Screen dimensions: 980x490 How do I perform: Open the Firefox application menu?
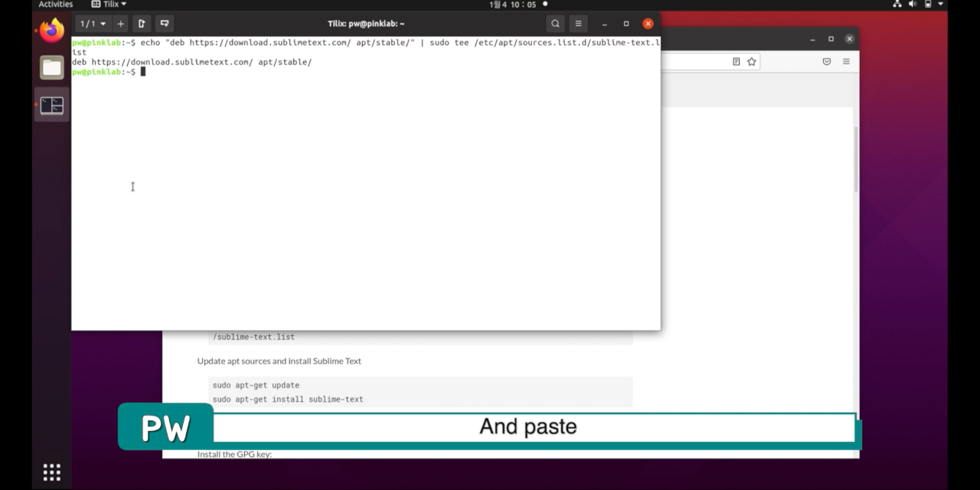(846, 61)
